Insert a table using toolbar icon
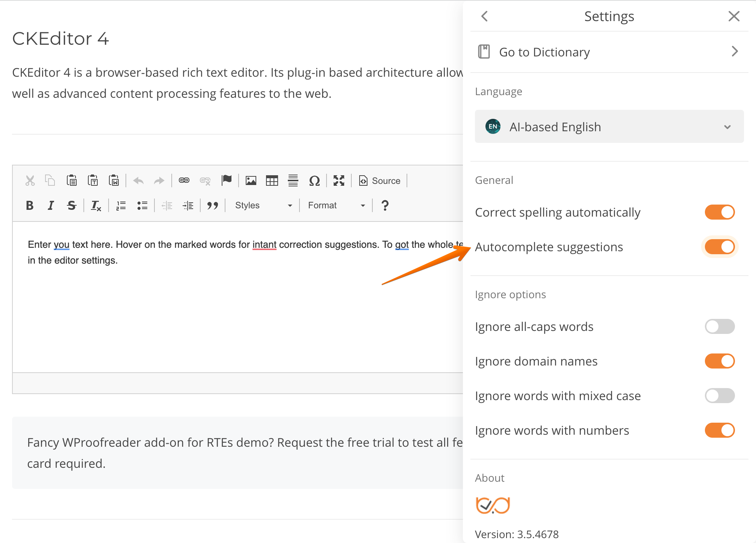756x543 pixels. pyautogui.click(x=272, y=181)
